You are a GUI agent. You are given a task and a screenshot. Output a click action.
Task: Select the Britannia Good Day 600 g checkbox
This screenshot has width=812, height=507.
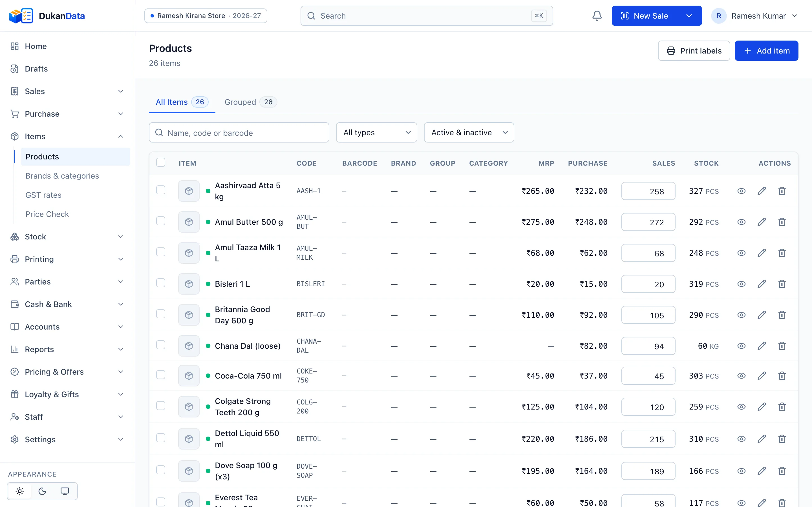161,314
